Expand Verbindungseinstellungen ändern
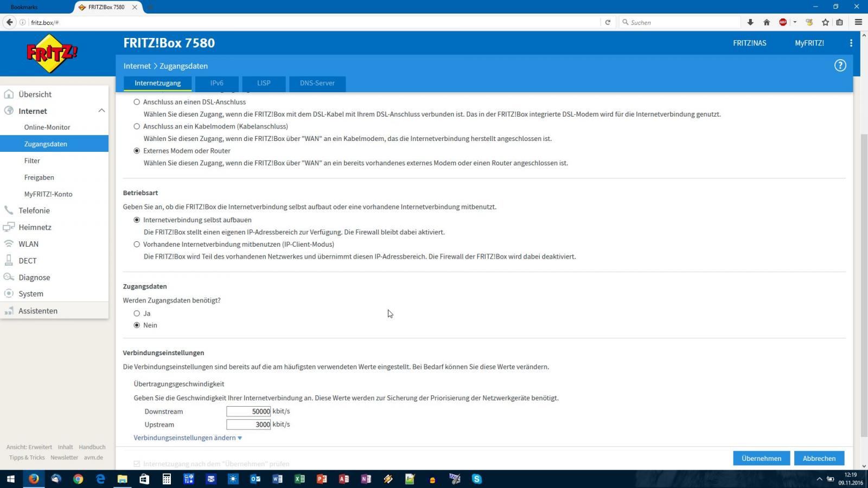 pyautogui.click(x=188, y=438)
